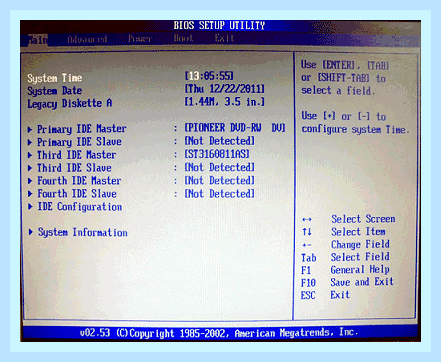The width and height of the screenshot is (441, 362).
Task: Click the ESC key label
Action: 308,296
